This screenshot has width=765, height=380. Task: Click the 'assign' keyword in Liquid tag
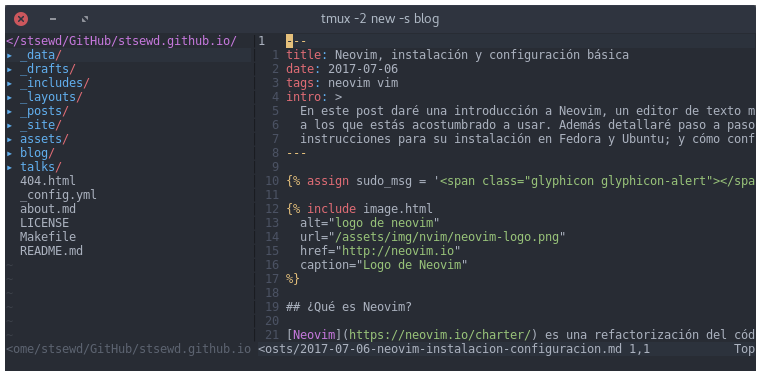click(x=328, y=181)
